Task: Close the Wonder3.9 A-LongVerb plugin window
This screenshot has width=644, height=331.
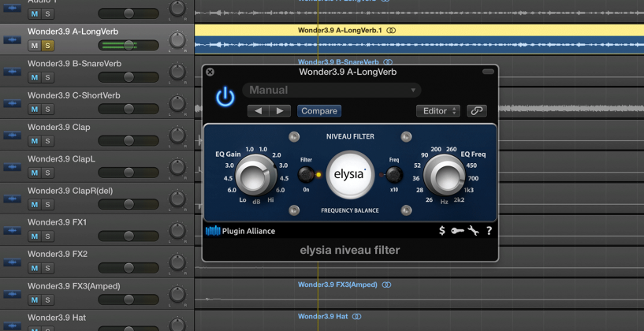Action: [x=210, y=73]
